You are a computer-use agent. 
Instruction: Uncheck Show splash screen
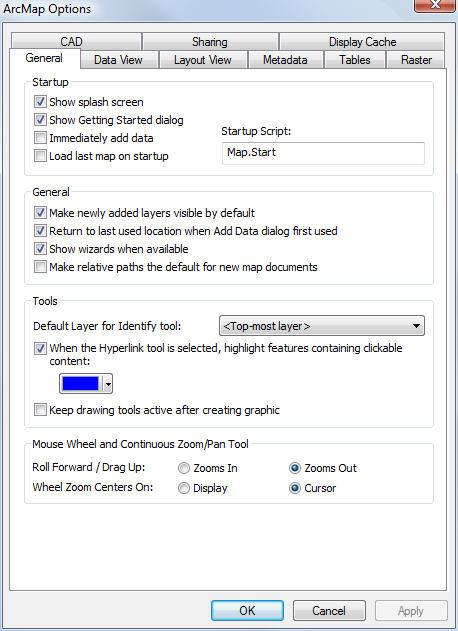pyautogui.click(x=40, y=102)
